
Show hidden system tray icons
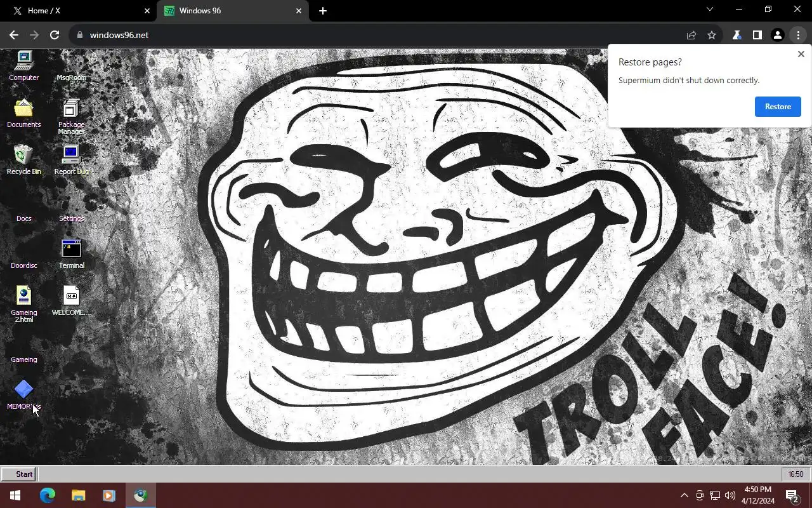[x=684, y=495]
